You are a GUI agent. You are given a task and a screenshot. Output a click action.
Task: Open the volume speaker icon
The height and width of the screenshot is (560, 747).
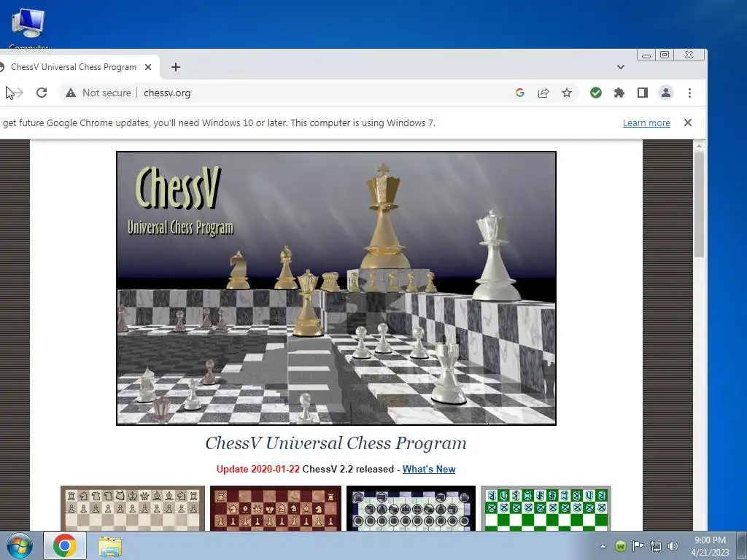click(x=673, y=546)
